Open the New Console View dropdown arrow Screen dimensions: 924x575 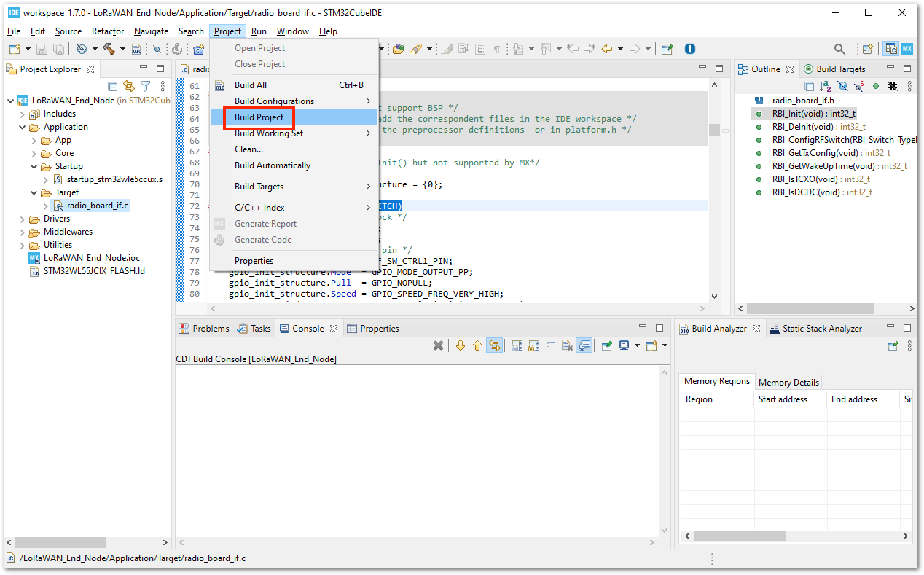(x=665, y=345)
